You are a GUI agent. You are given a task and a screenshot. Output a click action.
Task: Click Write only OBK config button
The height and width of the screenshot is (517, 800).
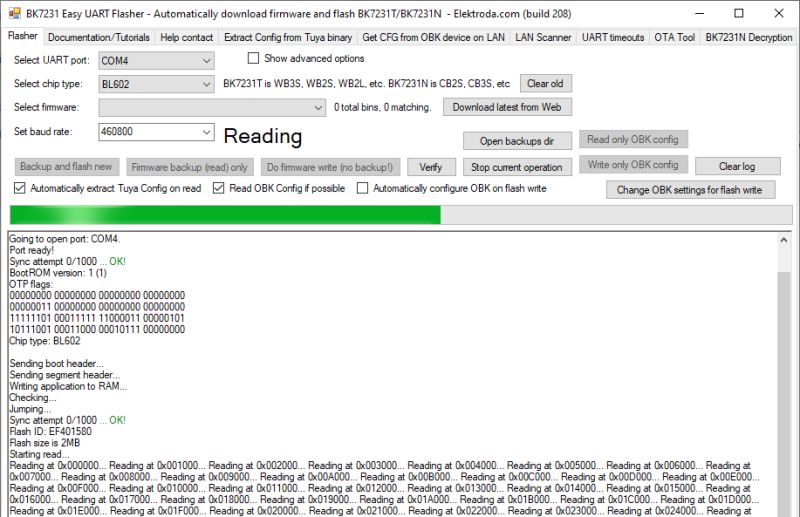point(633,165)
